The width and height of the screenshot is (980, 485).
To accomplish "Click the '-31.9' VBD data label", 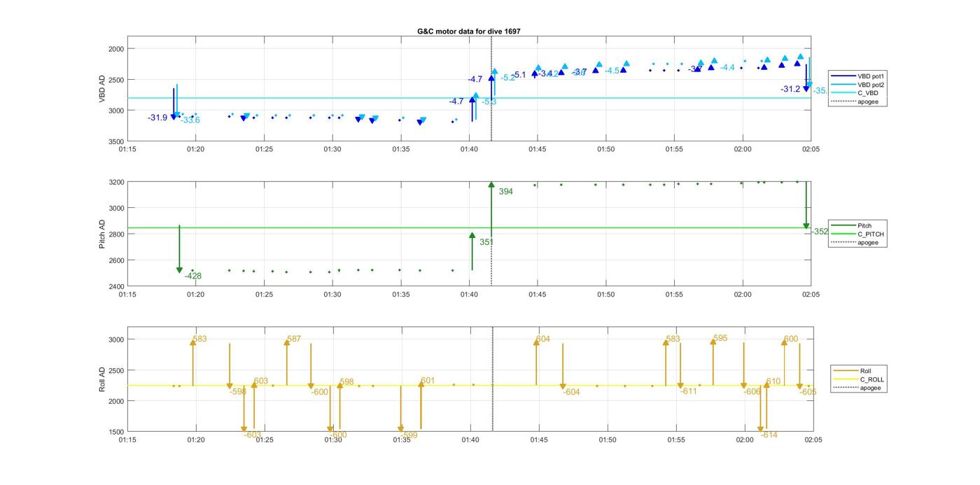I will point(157,118).
